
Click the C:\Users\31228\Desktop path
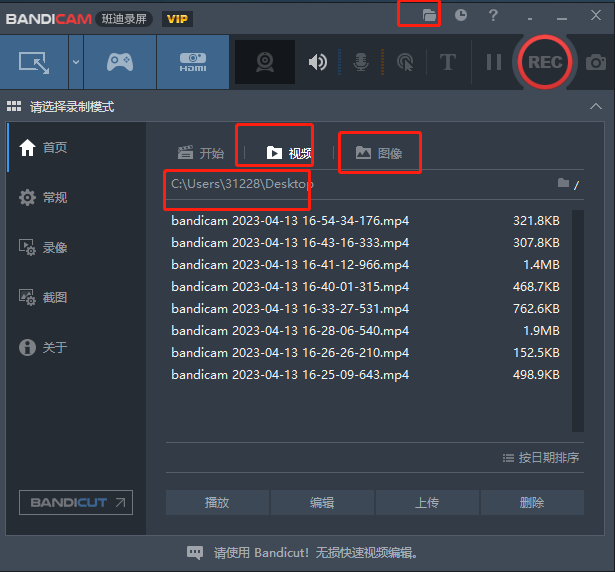[x=242, y=184]
